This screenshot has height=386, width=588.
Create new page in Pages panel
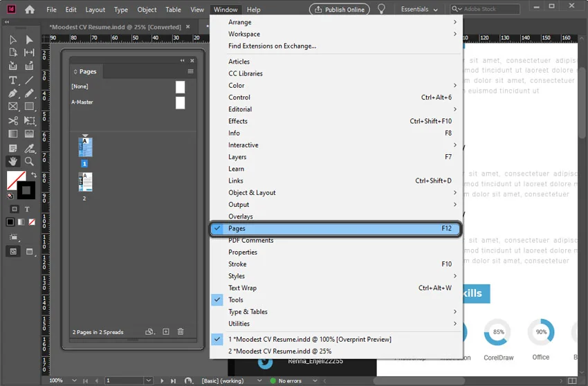(166, 331)
